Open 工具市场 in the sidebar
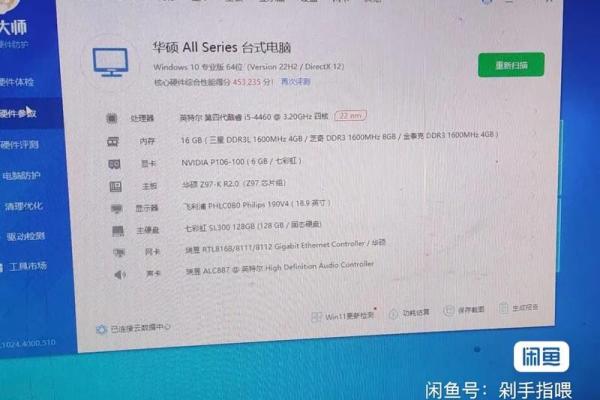The height and width of the screenshot is (400, 600). point(28,266)
